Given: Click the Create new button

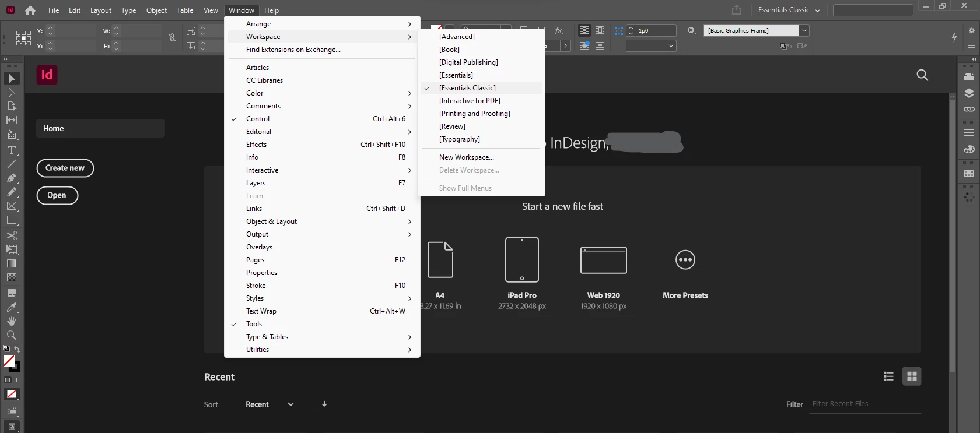Looking at the screenshot, I should (x=65, y=168).
